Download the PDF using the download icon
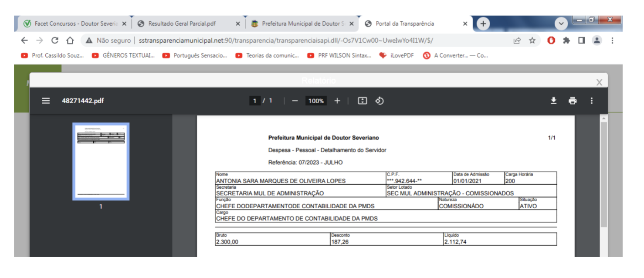This screenshot has height=278, width=644. [x=553, y=101]
